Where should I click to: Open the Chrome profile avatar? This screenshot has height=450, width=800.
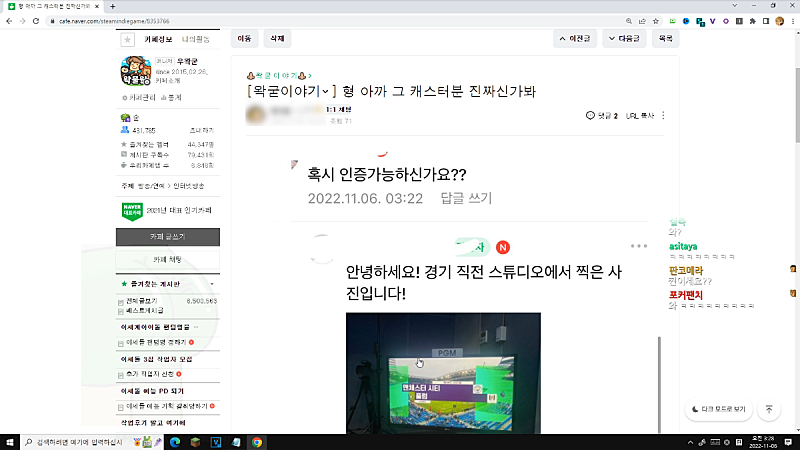pyautogui.click(x=779, y=21)
